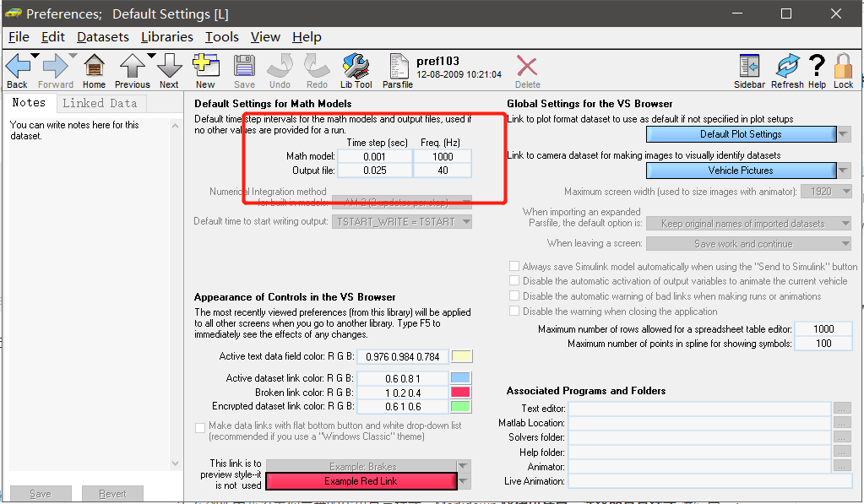The image size is (864, 504).
Task: Check flat bottom button data links option
Action: click(200, 427)
